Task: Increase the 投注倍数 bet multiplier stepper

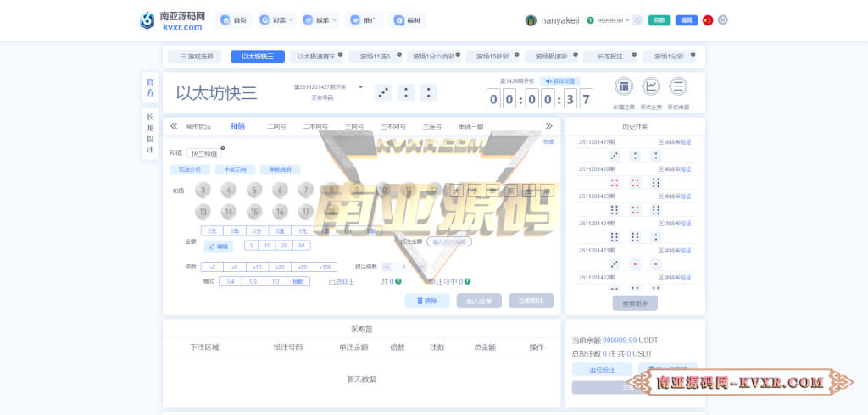Action: (x=422, y=267)
